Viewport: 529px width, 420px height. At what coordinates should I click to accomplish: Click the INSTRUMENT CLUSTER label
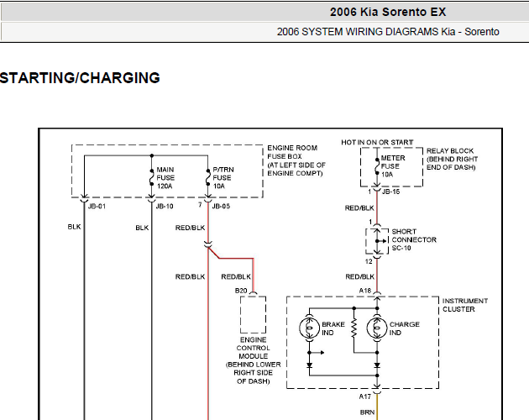(x=465, y=305)
